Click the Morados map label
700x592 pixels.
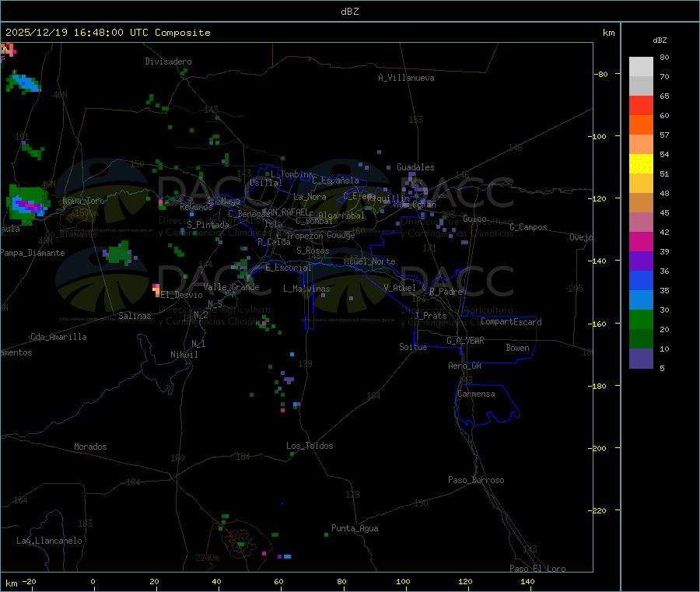pyautogui.click(x=90, y=447)
